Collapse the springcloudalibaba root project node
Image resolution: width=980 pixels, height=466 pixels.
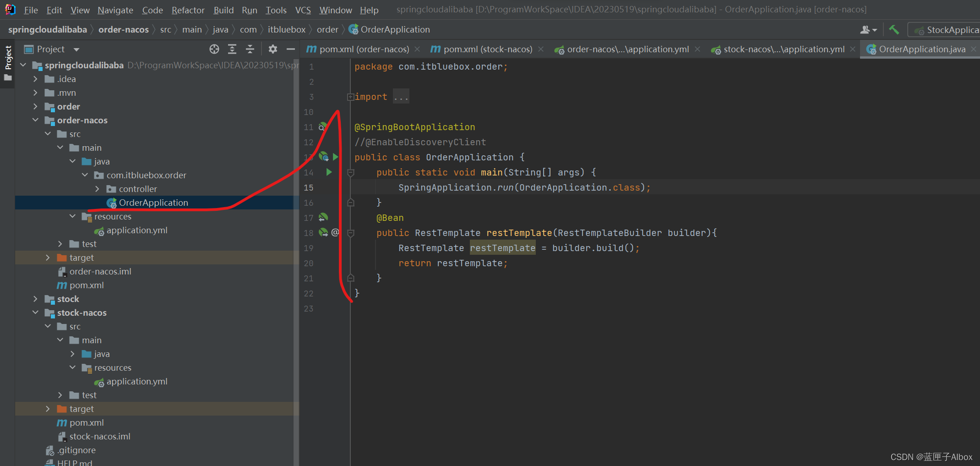pos(23,65)
